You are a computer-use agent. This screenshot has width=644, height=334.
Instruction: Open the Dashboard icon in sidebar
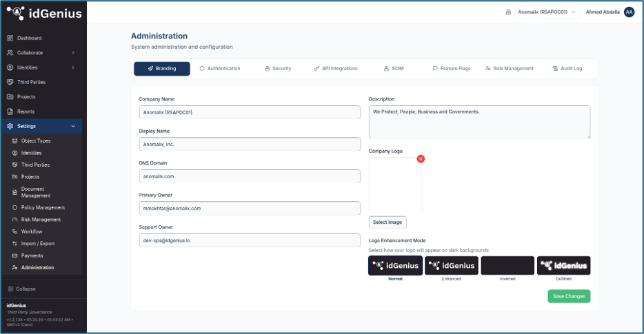(10, 38)
